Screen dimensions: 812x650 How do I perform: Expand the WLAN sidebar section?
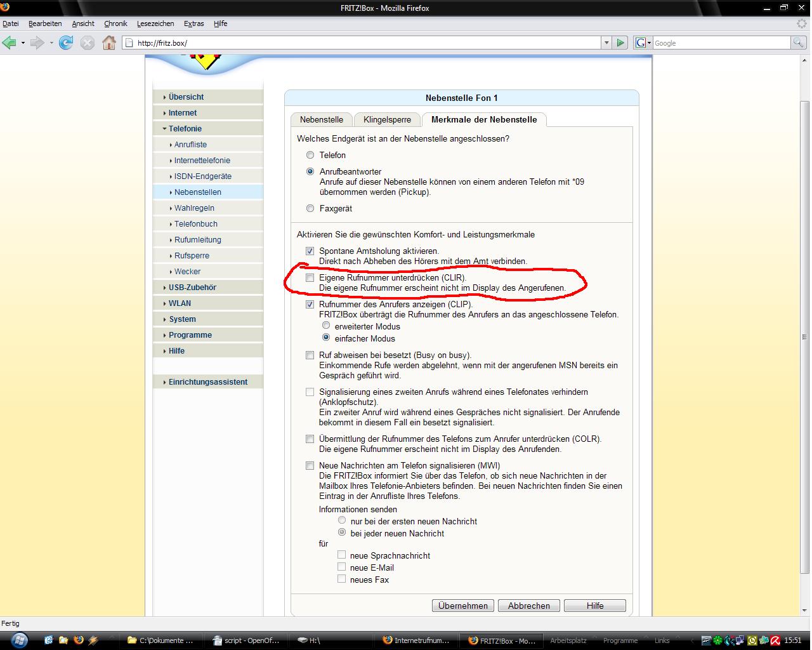click(208, 303)
